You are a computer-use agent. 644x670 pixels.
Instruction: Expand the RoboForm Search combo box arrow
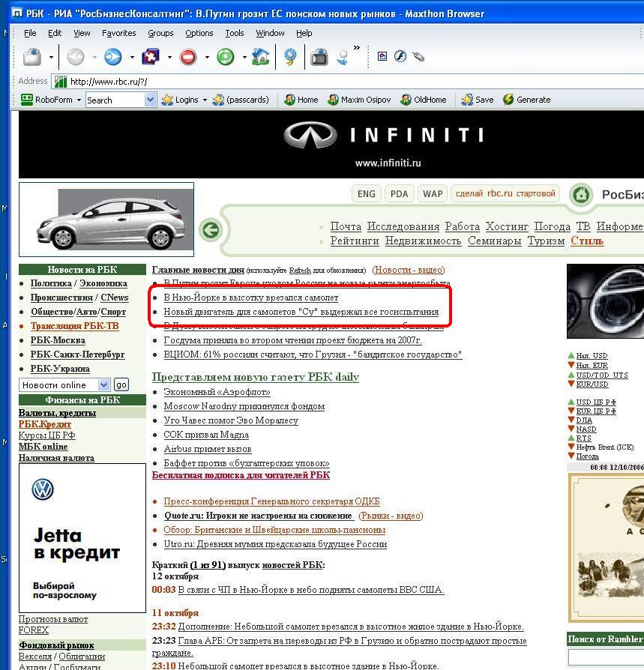tap(150, 100)
